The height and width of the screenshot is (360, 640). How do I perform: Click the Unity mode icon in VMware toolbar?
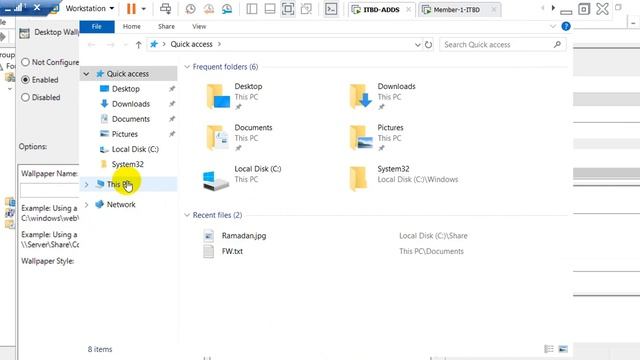point(306,9)
